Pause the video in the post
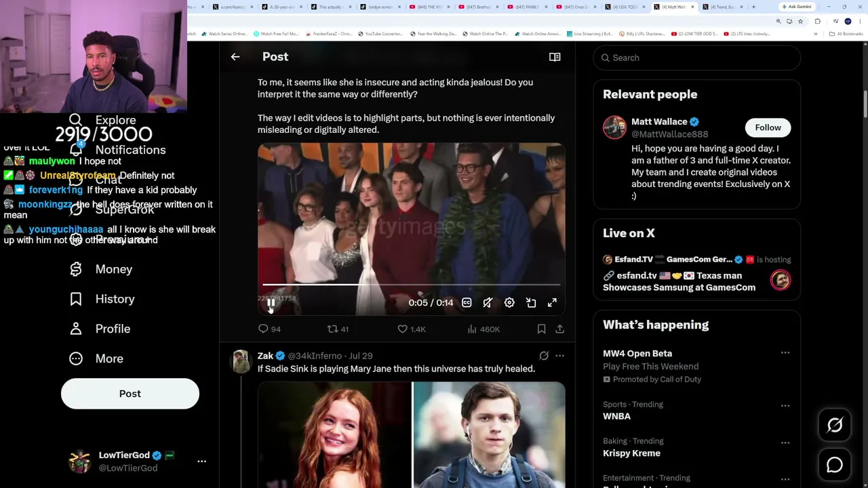868x488 pixels. 271,303
